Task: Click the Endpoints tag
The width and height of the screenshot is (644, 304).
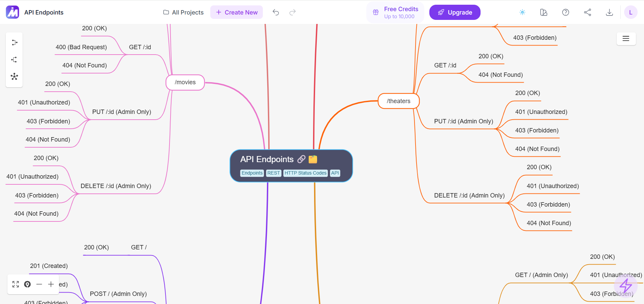Action: pos(252,173)
